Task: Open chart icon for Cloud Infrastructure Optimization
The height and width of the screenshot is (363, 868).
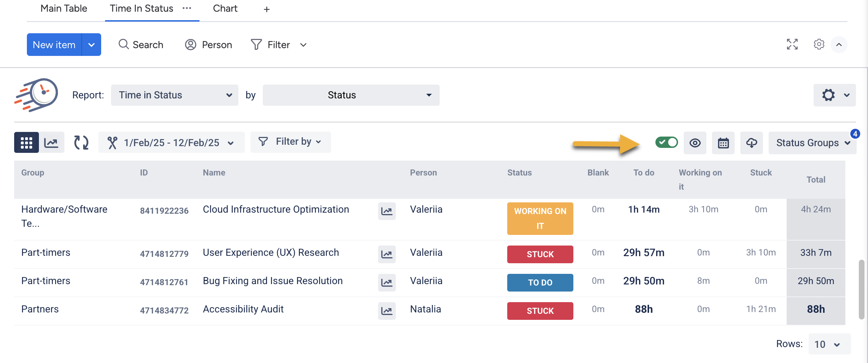Action: (x=387, y=211)
